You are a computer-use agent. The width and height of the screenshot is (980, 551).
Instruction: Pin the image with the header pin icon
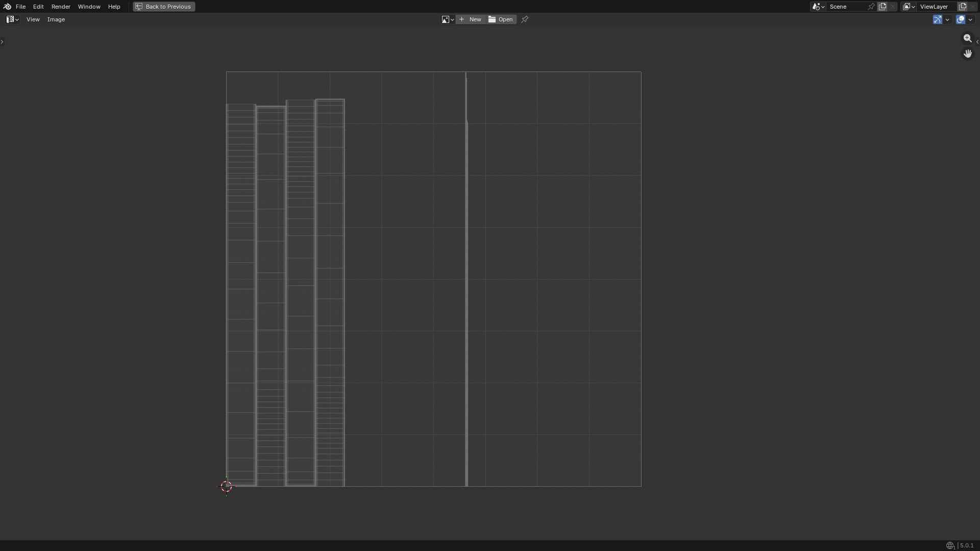525,19
